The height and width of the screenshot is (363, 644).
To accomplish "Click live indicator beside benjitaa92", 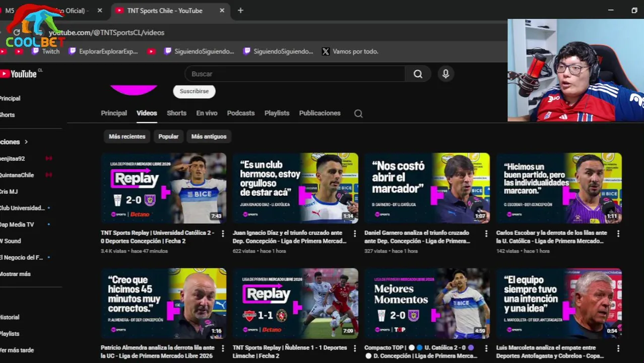I will tap(49, 158).
